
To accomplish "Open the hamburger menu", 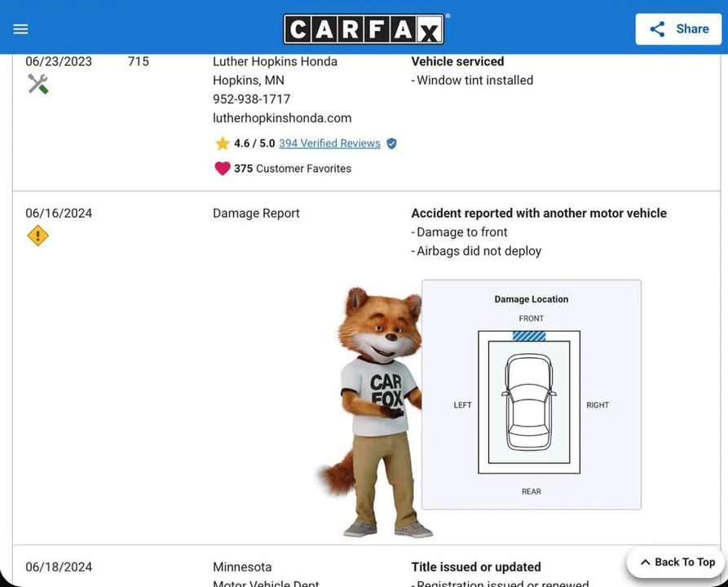I will pos(20,29).
